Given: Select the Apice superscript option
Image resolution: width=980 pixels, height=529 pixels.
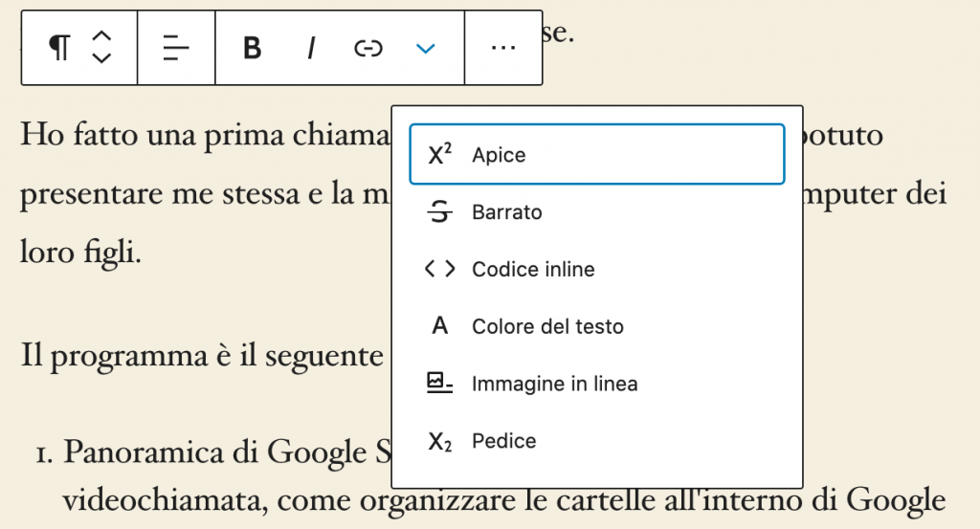Looking at the screenshot, I should pos(597,154).
